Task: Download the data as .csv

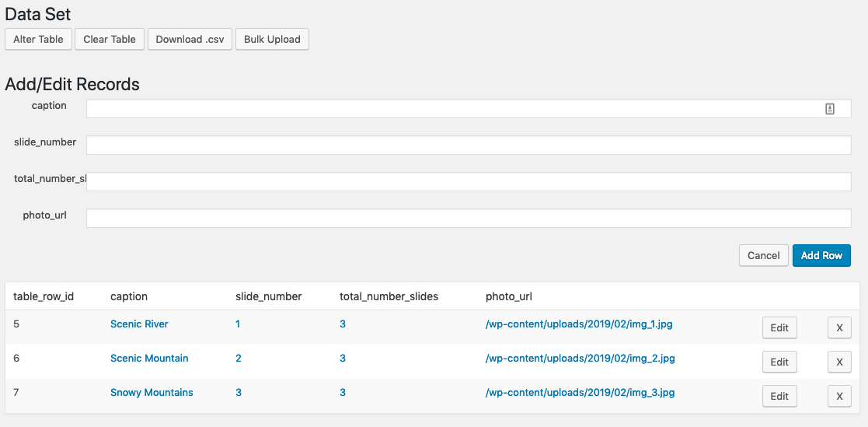Action: 190,40
